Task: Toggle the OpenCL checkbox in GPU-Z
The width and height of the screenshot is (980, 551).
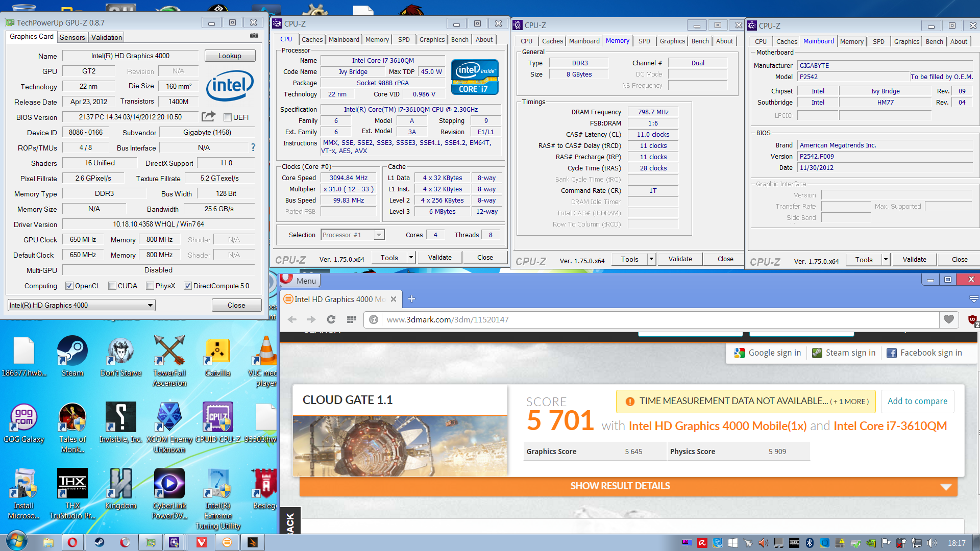Action: click(69, 286)
